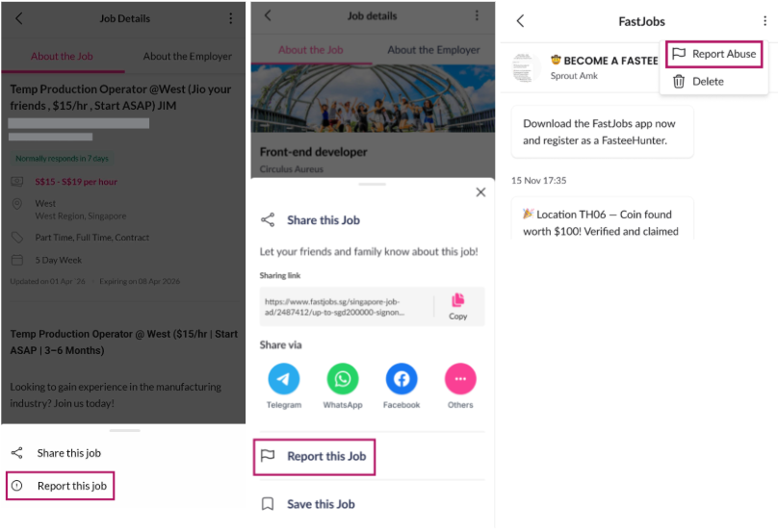Choose Report this job with alert icon
This screenshot has height=532, width=778.
pos(60,486)
